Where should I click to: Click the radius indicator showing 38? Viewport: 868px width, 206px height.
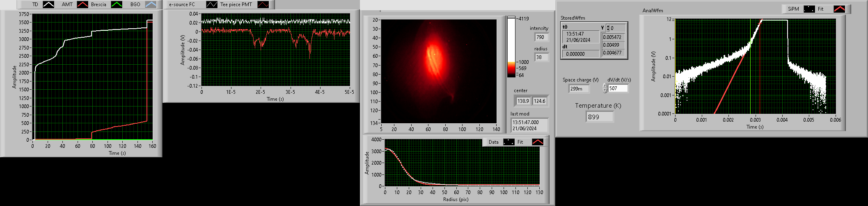pyautogui.click(x=541, y=57)
